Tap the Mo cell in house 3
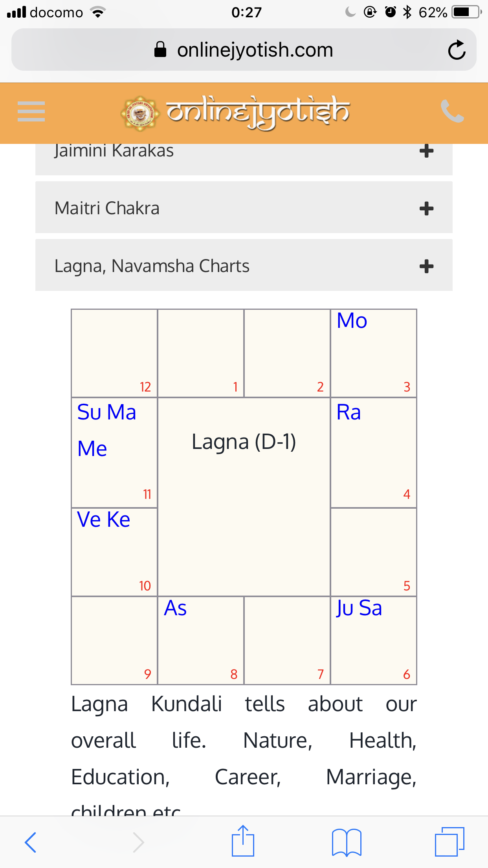This screenshot has width=488, height=868. point(373,353)
